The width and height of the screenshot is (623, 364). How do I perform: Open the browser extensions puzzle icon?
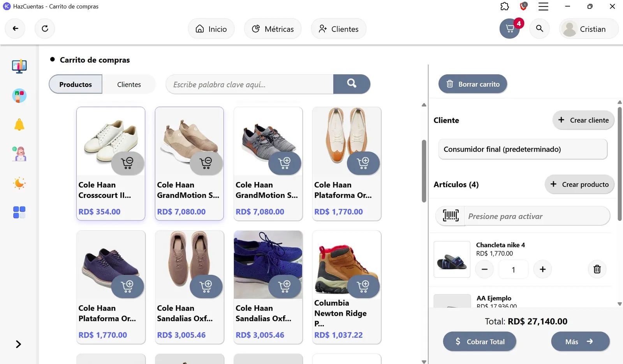pos(505,6)
